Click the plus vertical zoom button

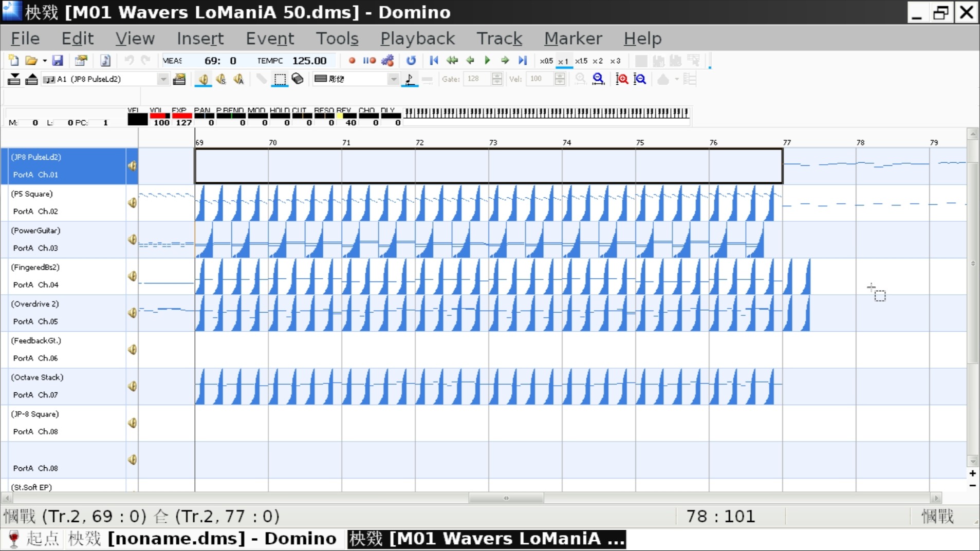(972, 473)
